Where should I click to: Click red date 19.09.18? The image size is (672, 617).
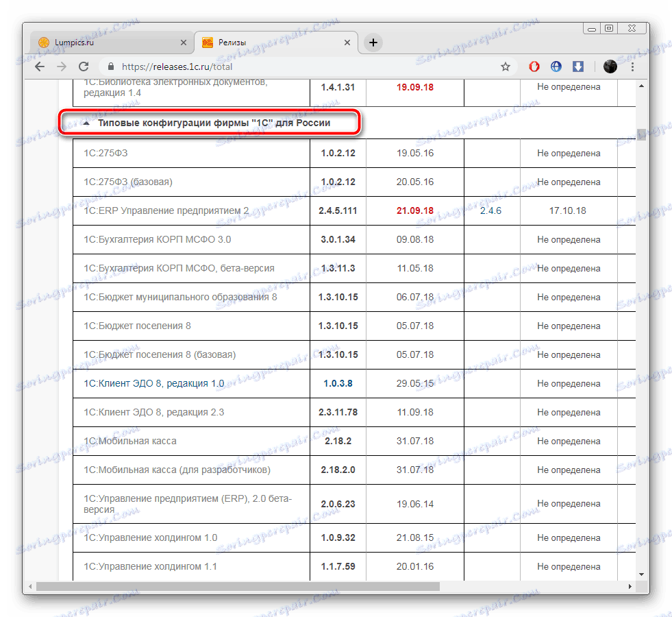pos(415,87)
